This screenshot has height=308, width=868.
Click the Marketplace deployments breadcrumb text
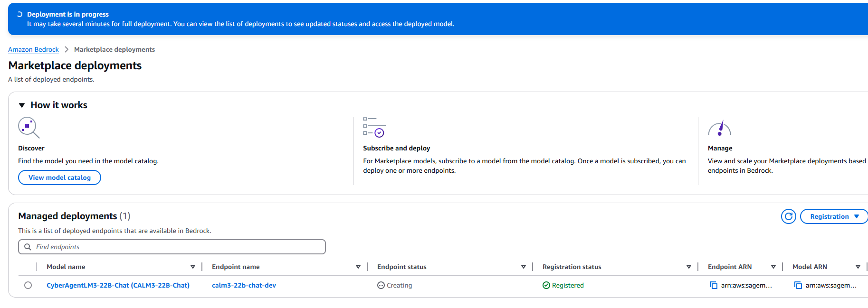tap(114, 49)
